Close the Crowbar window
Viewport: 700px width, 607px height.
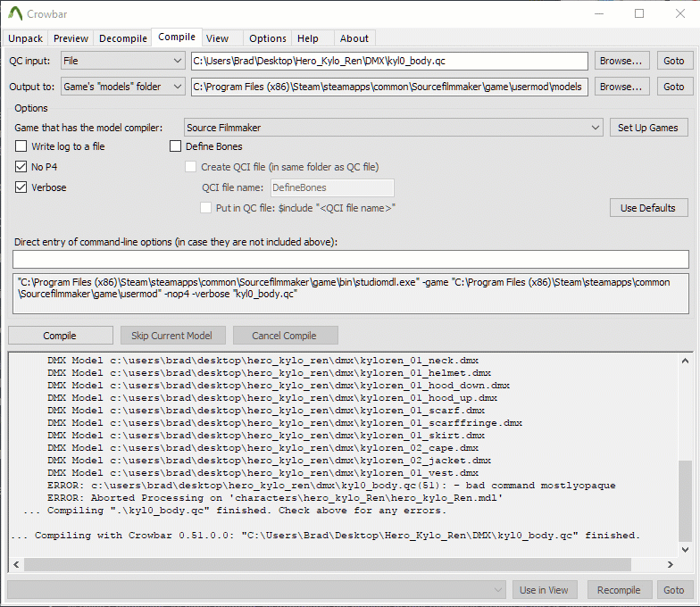pos(680,14)
